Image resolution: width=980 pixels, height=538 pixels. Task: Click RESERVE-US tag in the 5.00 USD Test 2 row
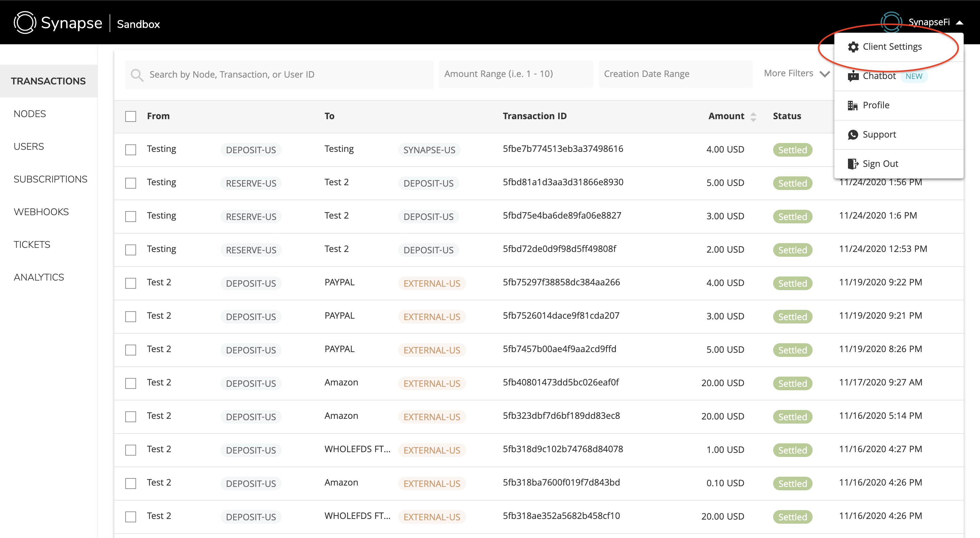click(x=251, y=184)
